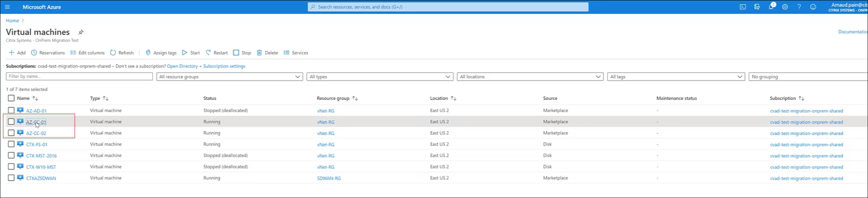Image resolution: width=868 pixels, height=198 pixels.
Task: Open the notifications bell
Action: point(771,7)
